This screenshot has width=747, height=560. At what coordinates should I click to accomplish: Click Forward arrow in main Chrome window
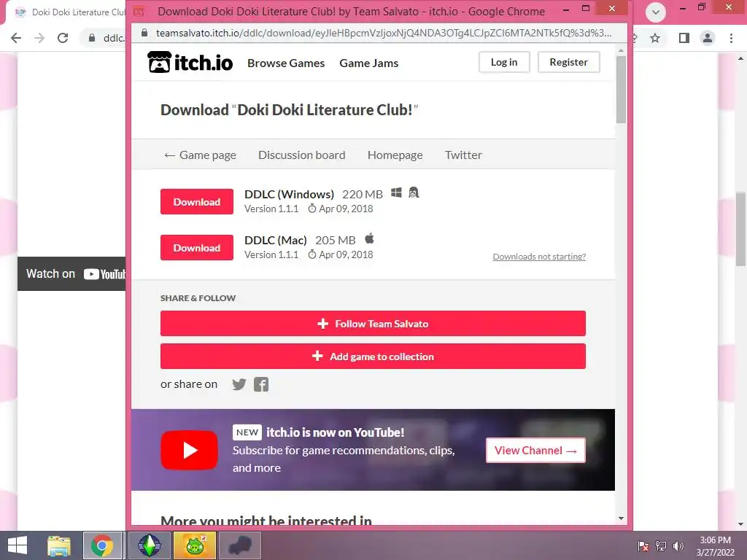click(39, 38)
